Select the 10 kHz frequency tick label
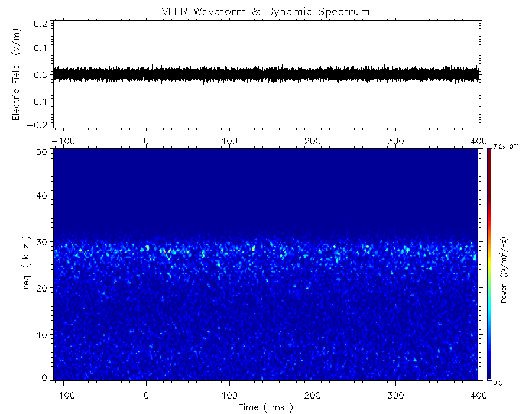This screenshot has width=532, height=414. point(41,335)
